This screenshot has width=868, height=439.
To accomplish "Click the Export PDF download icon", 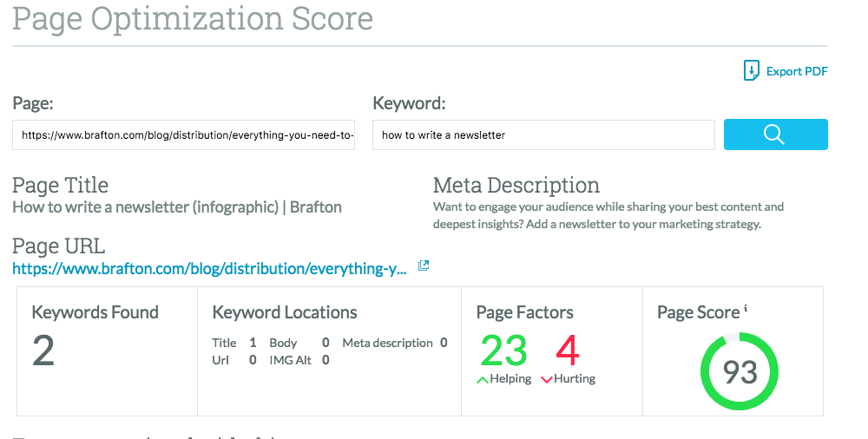I will coord(752,71).
